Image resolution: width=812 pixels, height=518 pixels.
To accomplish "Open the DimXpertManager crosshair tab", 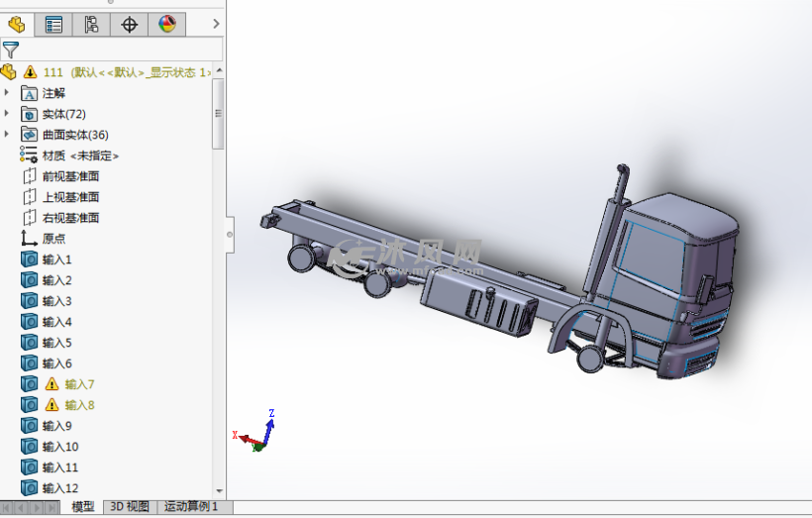I will click(129, 25).
